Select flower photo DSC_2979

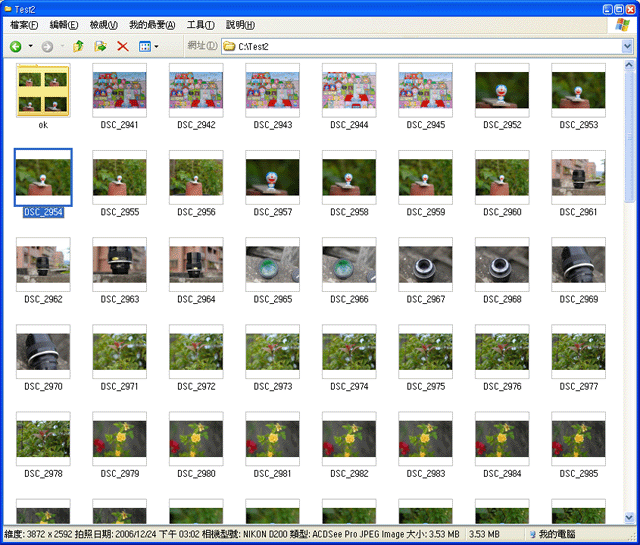click(x=120, y=439)
